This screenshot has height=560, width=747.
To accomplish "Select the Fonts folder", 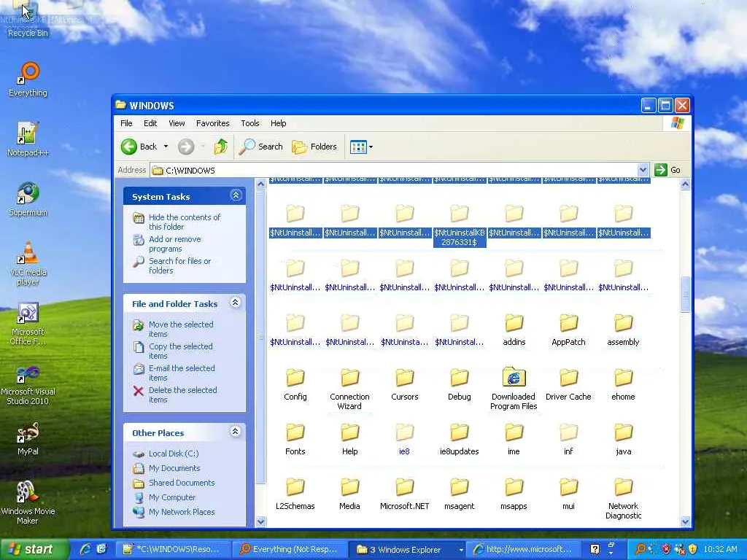I will [x=295, y=439].
